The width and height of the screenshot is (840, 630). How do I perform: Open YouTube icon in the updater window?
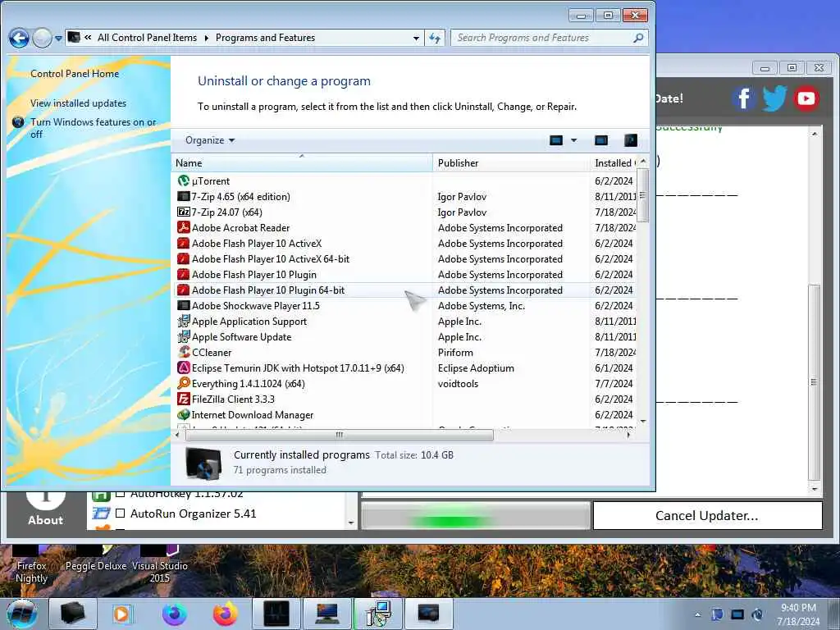[x=806, y=98]
